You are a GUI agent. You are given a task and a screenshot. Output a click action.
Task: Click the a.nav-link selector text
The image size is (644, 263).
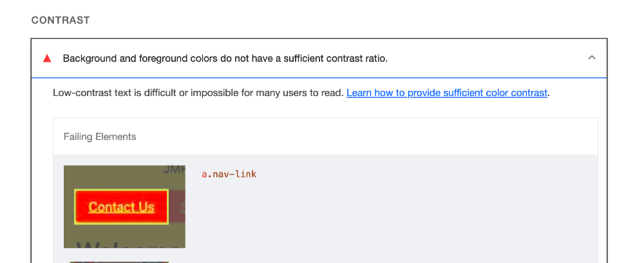tap(229, 174)
